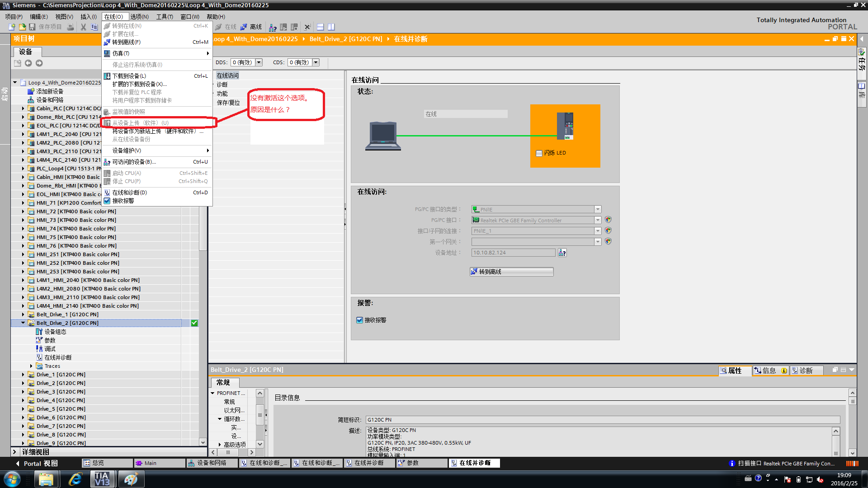Switch to the 诊断 inspector tab
868x488 pixels.
click(x=806, y=371)
